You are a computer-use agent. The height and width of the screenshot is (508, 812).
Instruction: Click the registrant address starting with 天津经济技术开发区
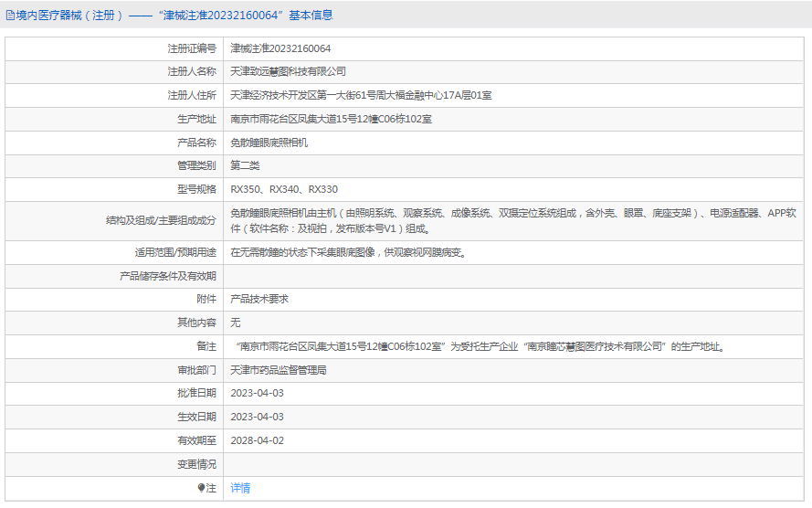[x=361, y=95]
